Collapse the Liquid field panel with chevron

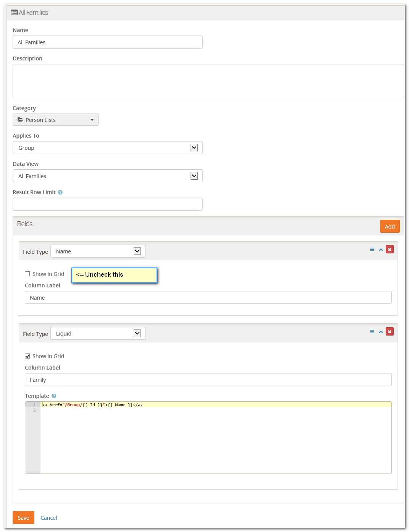click(x=381, y=332)
